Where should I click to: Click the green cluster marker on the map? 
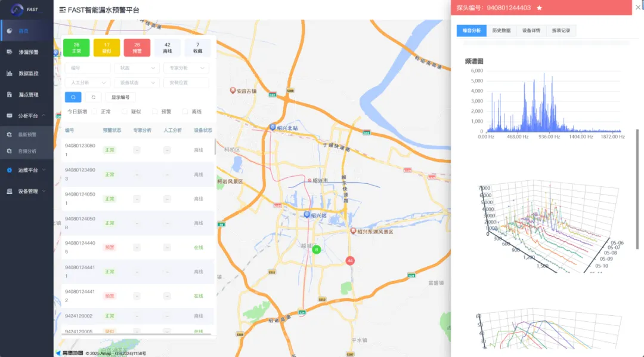(x=317, y=250)
